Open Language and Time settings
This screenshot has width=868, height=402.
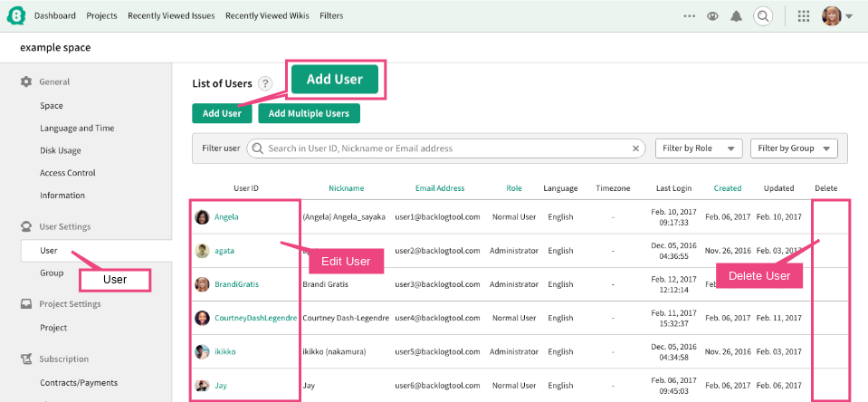pyautogui.click(x=77, y=128)
